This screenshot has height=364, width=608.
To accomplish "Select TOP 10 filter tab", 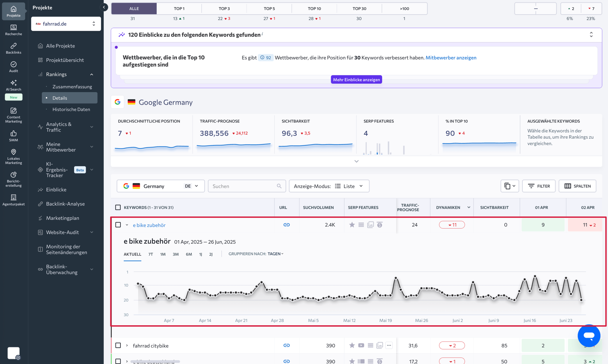I will tap(314, 9).
